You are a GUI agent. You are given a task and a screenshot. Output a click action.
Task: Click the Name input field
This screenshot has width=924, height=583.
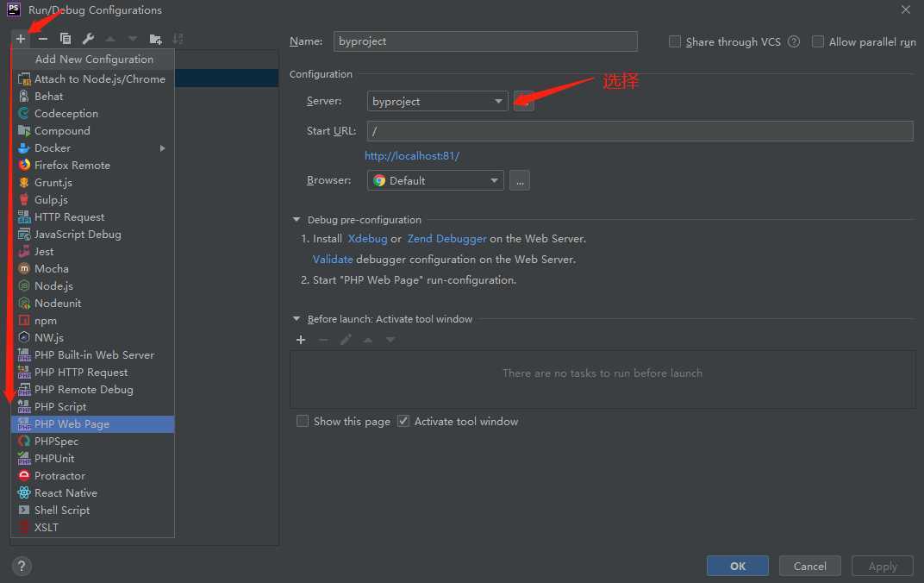[485, 41]
